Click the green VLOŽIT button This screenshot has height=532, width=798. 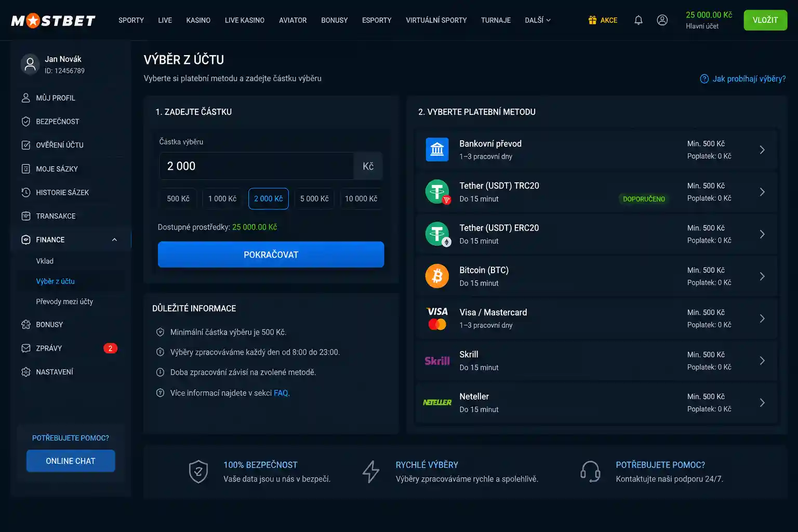(765, 20)
